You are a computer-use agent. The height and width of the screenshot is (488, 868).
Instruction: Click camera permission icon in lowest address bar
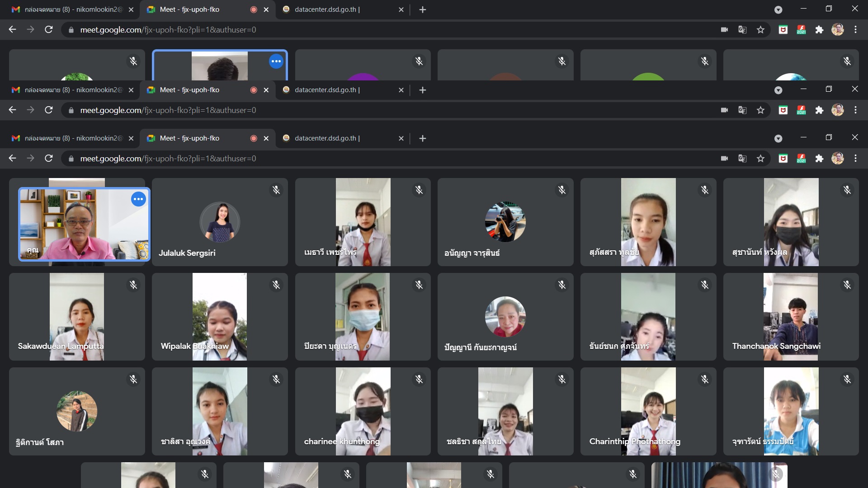pyautogui.click(x=724, y=158)
